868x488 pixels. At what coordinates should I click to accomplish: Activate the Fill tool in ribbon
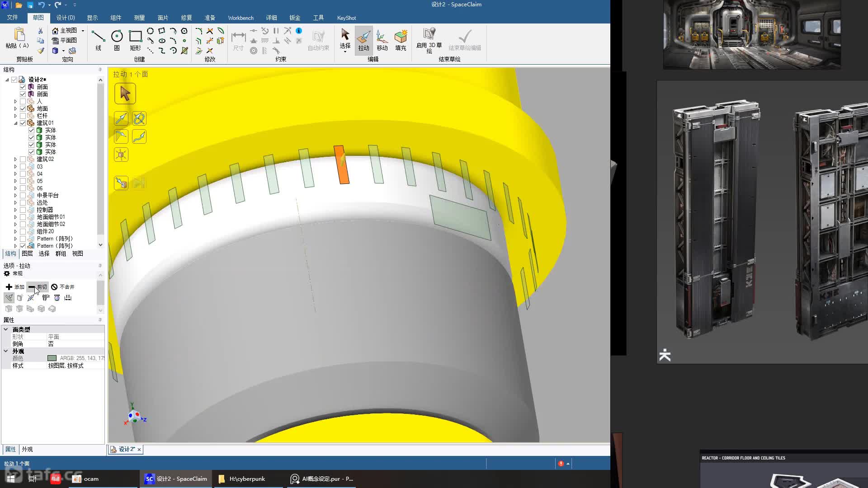pyautogui.click(x=401, y=40)
